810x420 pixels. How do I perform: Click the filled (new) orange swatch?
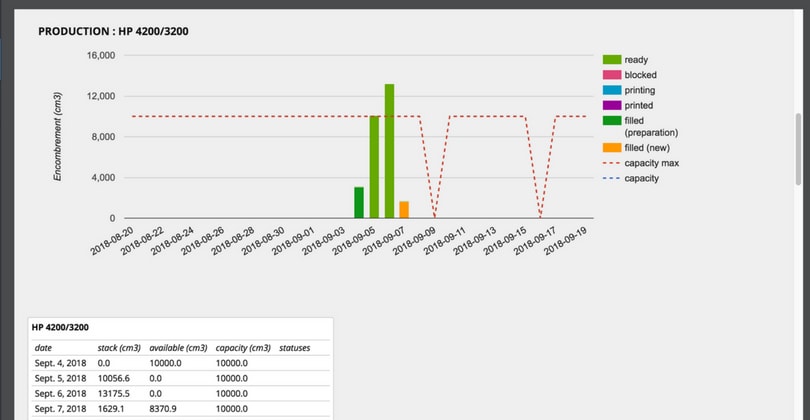[612, 148]
